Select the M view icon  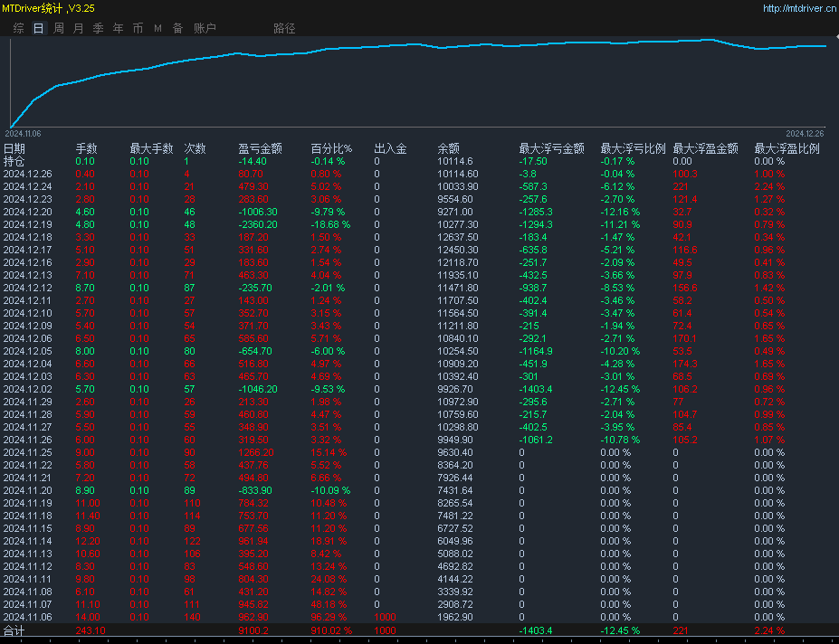pyautogui.click(x=157, y=28)
